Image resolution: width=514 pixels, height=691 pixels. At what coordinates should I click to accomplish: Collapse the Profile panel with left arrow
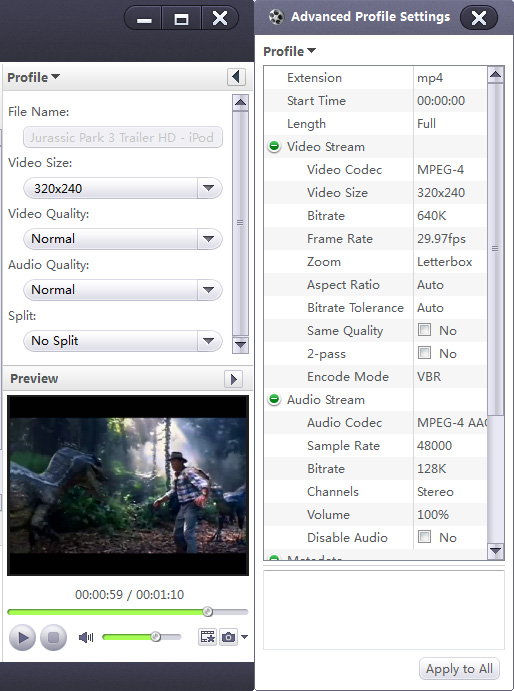pos(236,77)
